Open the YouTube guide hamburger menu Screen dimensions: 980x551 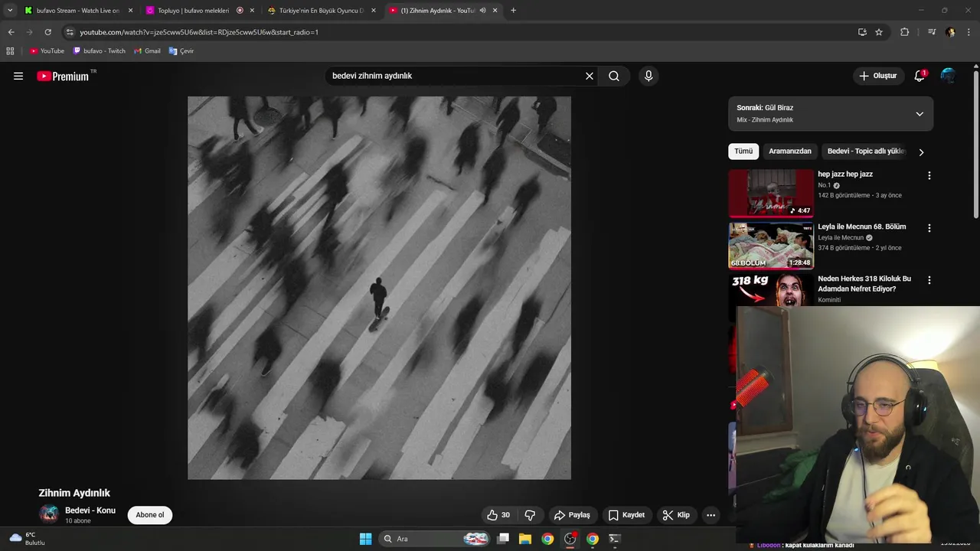point(18,76)
